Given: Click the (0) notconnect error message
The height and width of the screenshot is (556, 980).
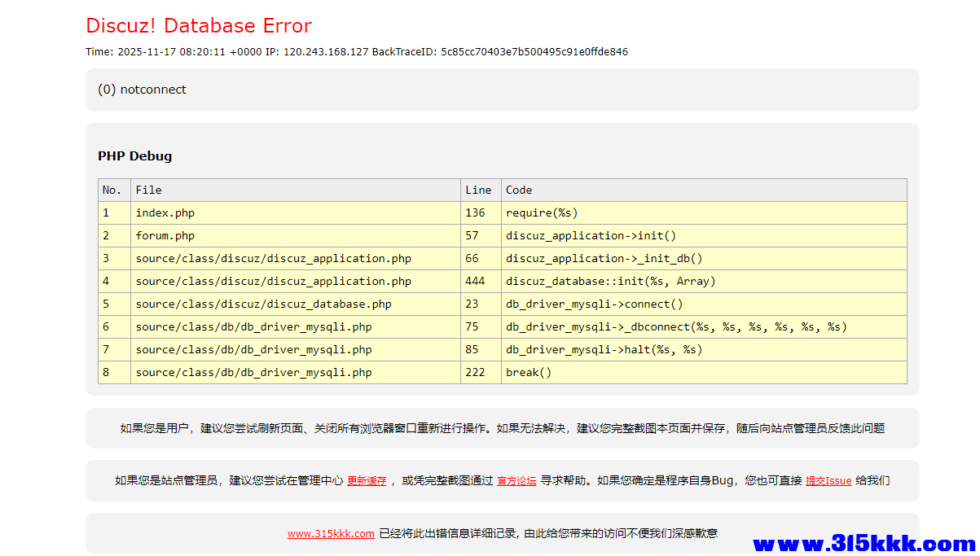Looking at the screenshot, I should pyautogui.click(x=143, y=90).
